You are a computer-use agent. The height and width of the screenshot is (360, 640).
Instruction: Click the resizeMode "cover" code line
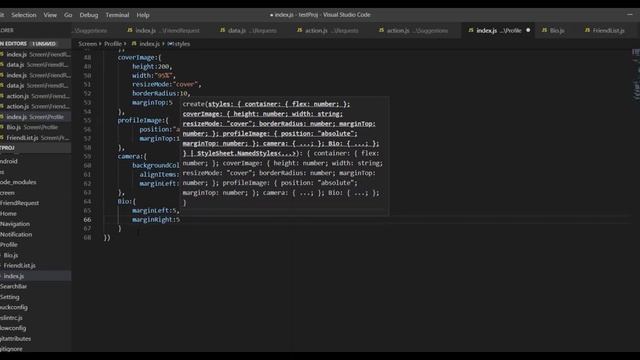pos(167,84)
